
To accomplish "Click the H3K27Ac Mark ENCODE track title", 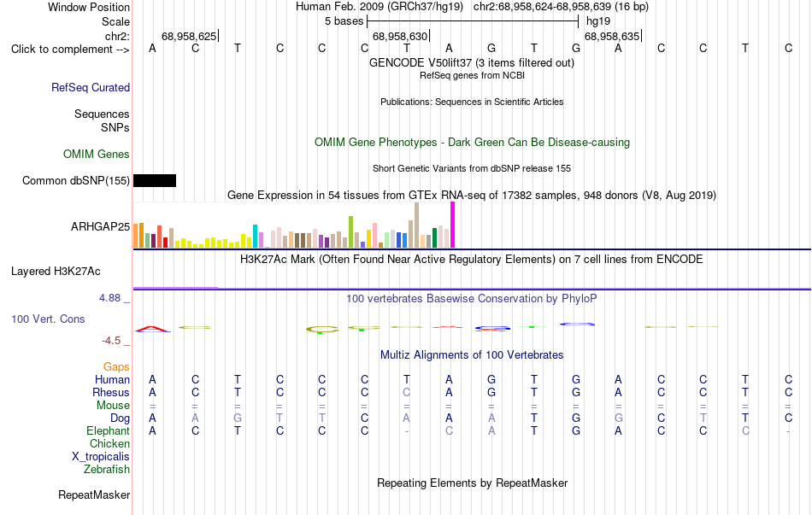I will pyautogui.click(x=472, y=260).
